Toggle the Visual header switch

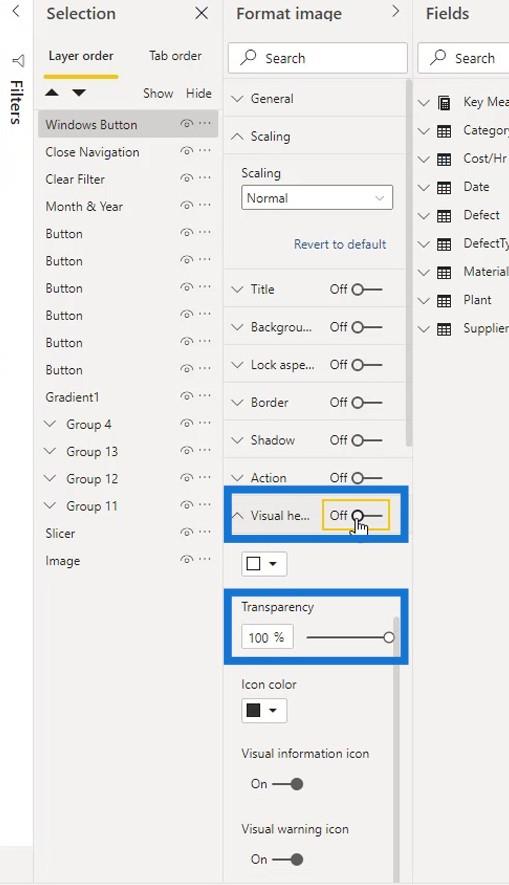coord(367,515)
